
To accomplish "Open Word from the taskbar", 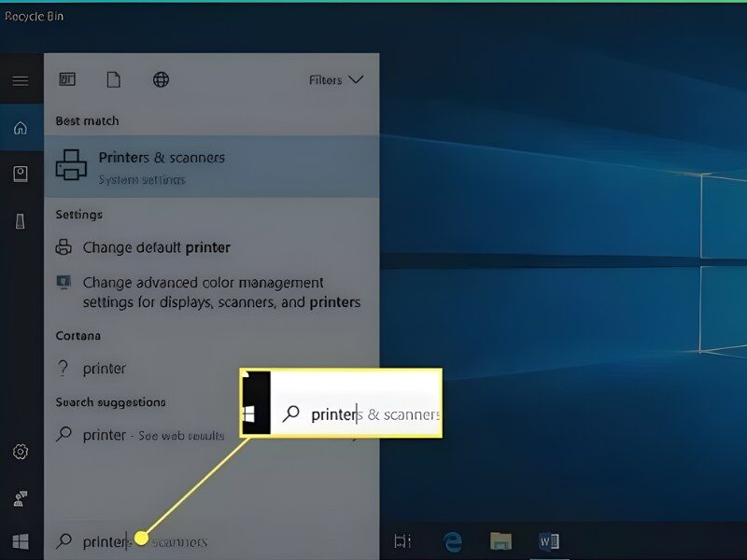I will click(x=549, y=541).
